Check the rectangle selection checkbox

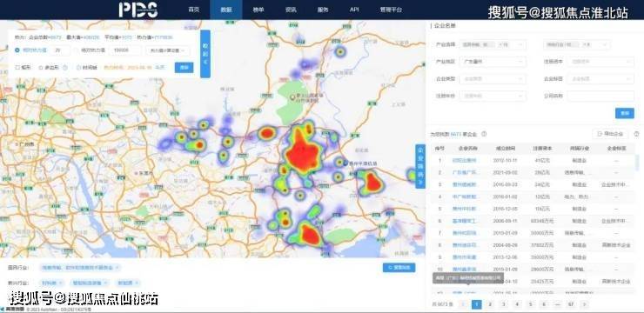17,68
